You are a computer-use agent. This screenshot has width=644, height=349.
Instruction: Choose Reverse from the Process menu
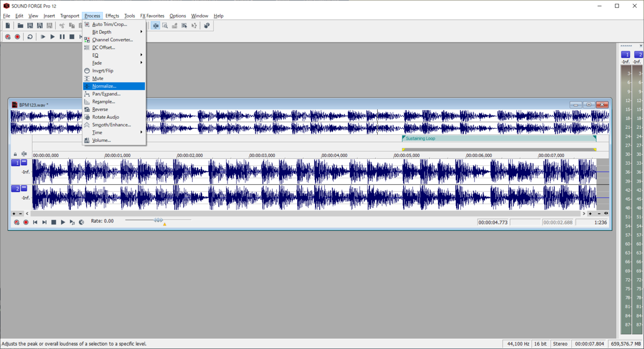coord(114,109)
